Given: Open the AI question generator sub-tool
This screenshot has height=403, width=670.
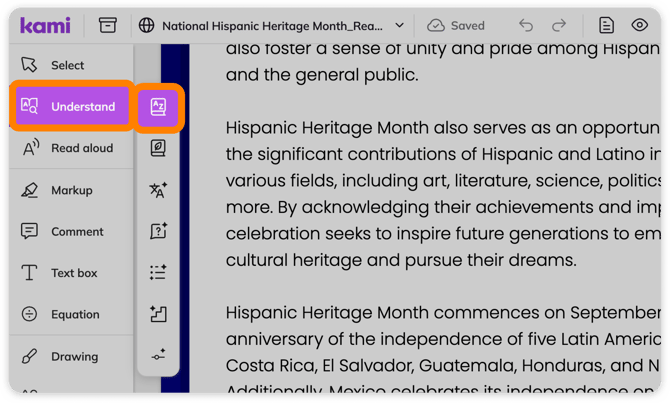Looking at the screenshot, I should pyautogui.click(x=158, y=231).
